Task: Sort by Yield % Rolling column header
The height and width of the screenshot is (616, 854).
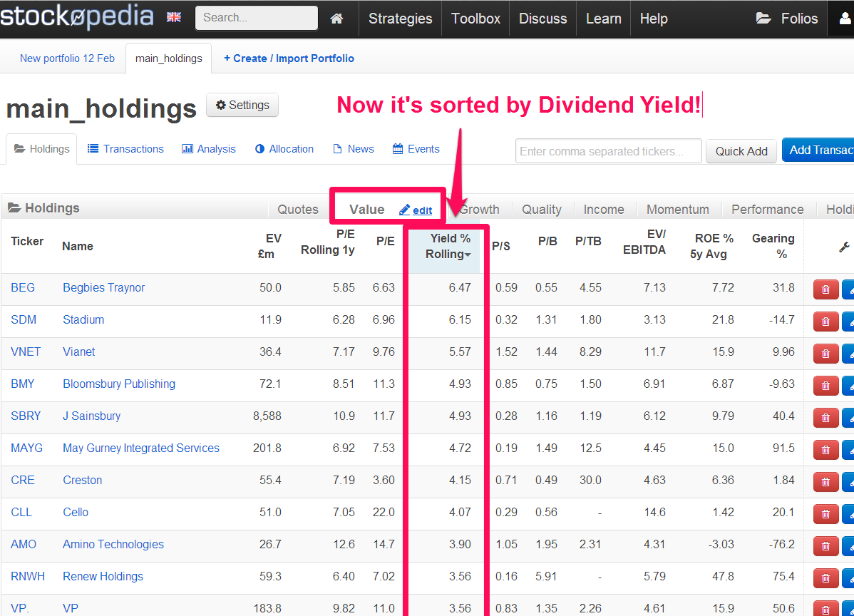Action: click(448, 246)
